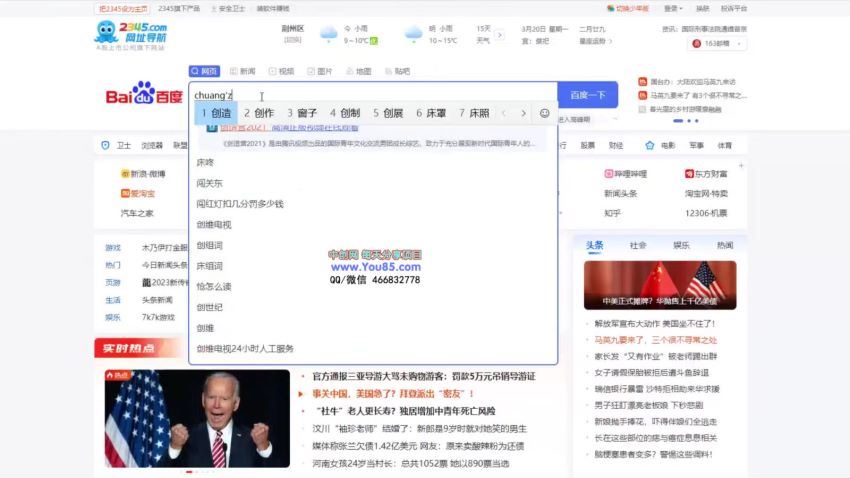The width and height of the screenshot is (850, 478).
Task: Select the suggestion 创维电视24小时人工服务
Action: (245, 348)
